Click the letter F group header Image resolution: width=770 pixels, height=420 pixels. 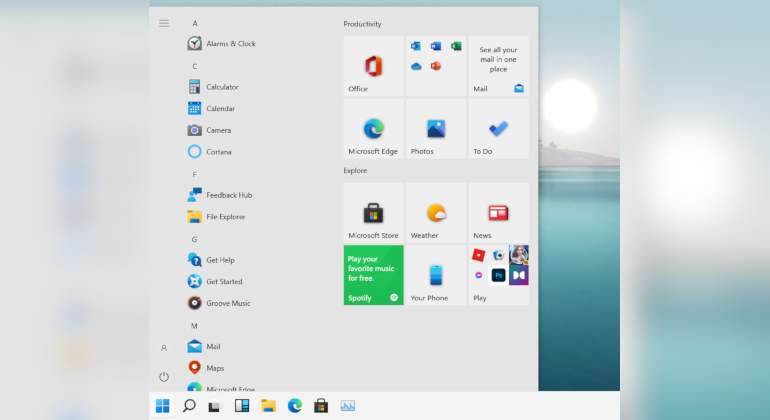195,174
